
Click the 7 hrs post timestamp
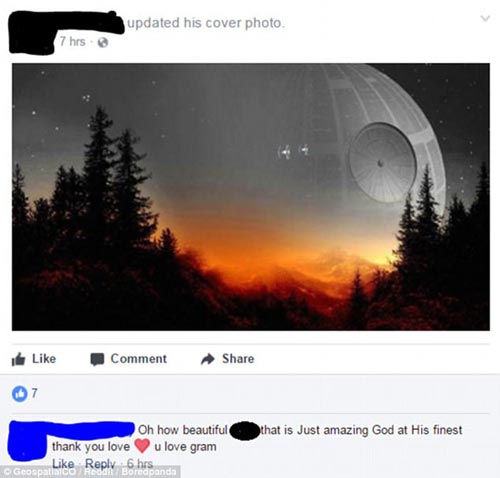pos(72,42)
